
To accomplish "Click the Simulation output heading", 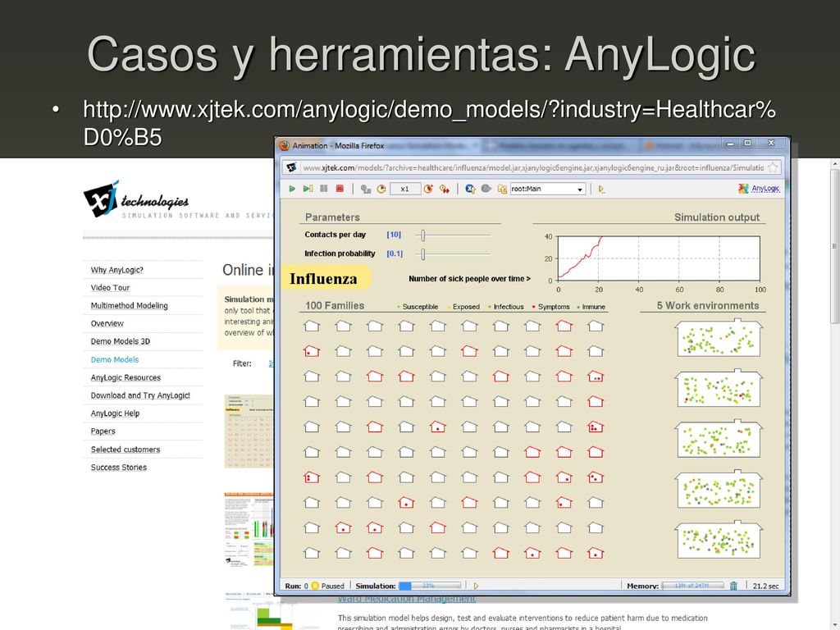I will point(717,217).
